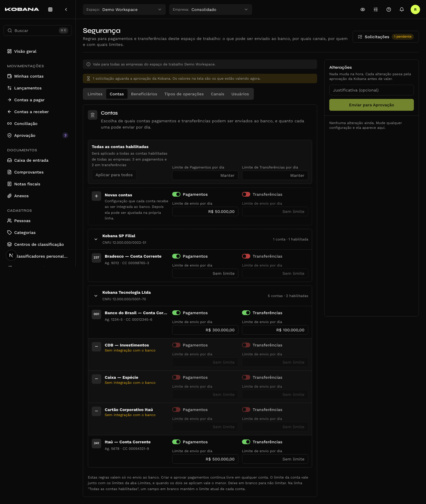
Task: Click the minus icon on the CDB Investimentos row
Action: click(x=96, y=347)
